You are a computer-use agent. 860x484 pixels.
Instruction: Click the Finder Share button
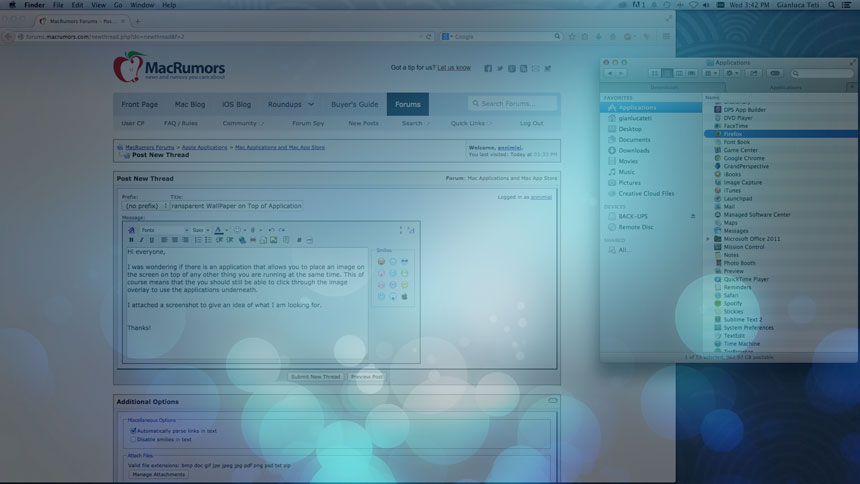[754, 73]
